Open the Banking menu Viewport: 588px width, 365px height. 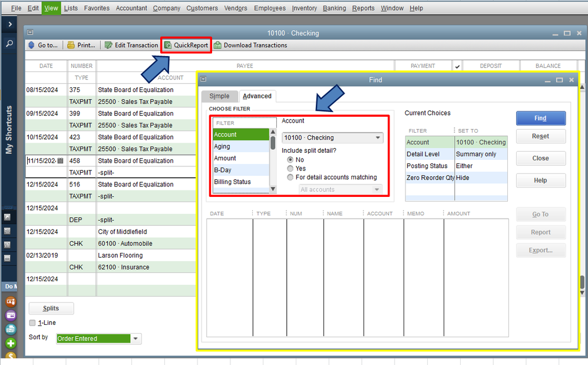click(335, 8)
